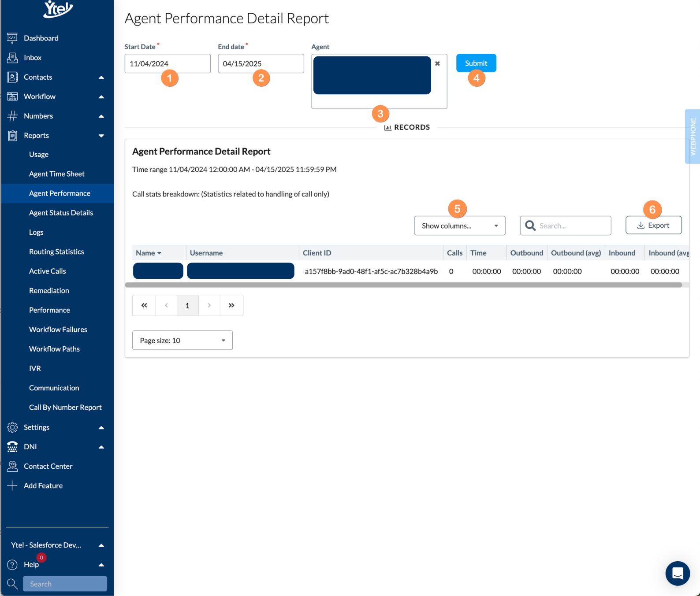
Task: Expand the DNI menu arrow
Action: click(x=101, y=447)
